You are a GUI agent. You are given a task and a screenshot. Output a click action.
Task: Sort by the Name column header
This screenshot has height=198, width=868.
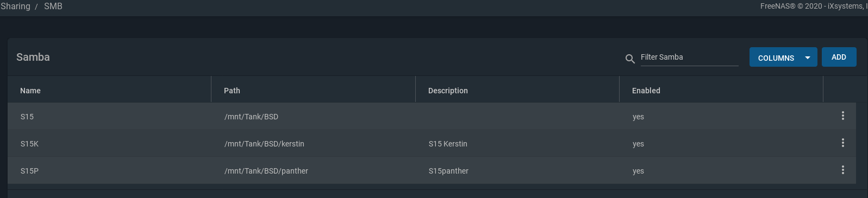click(30, 91)
